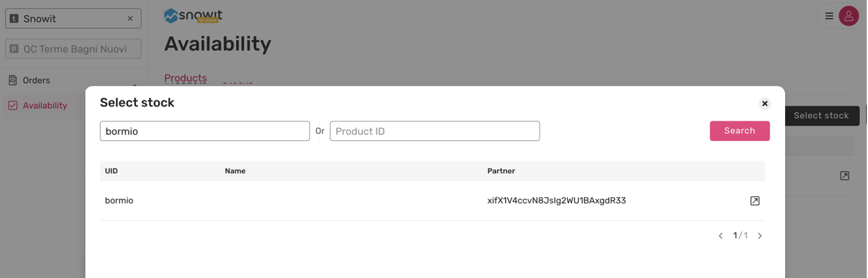Switch to the Products tab

185,78
